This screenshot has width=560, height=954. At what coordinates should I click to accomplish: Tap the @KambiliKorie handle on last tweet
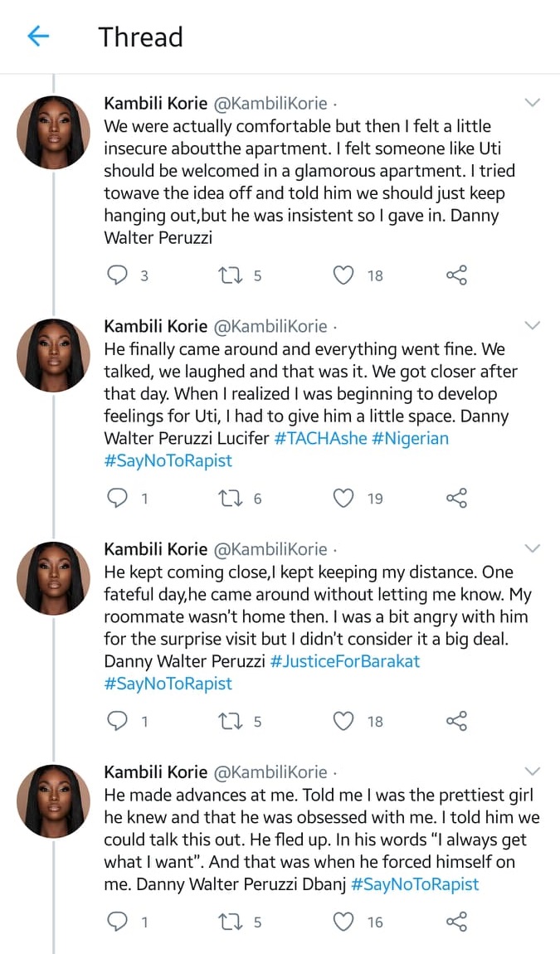point(270,772)
